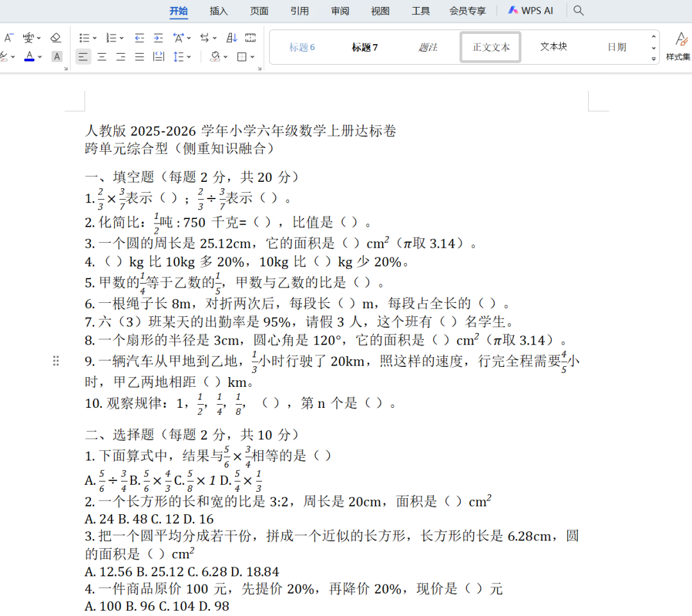Viewport: 692px width, 616px height.
Task: Apply the 标题 7 style
Action: tap(365, 47)
